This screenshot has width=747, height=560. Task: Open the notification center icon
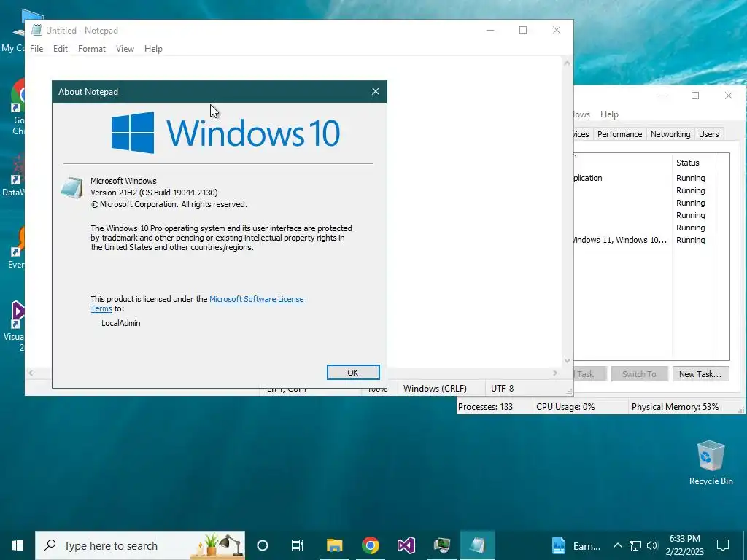[x=723, y=545]
